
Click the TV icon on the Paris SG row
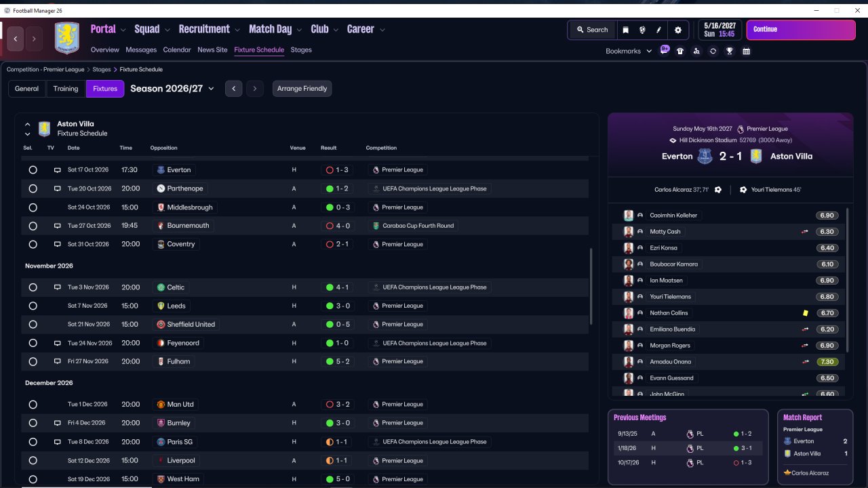coord(57,442)
